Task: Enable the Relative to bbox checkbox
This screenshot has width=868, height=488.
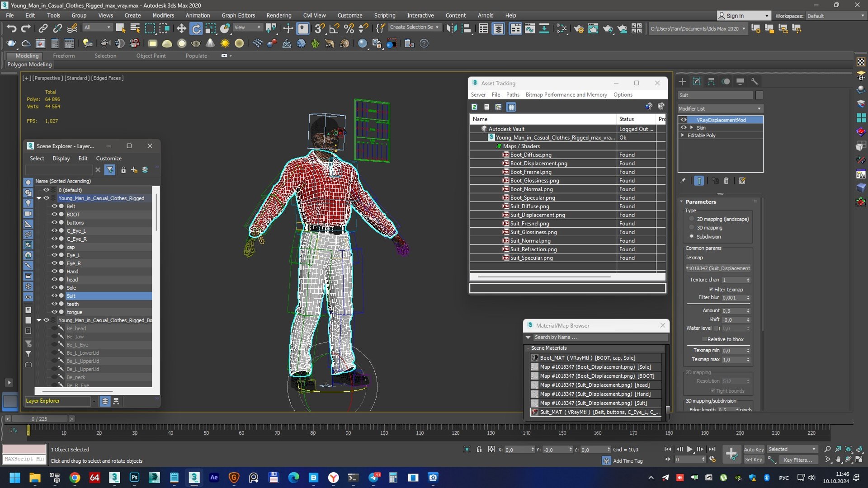Action: click(704, 339)
